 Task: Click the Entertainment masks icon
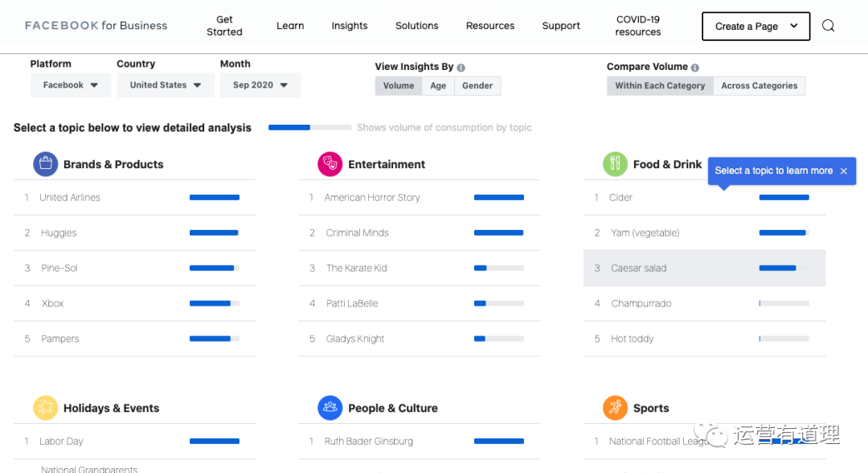coord(330,164)
